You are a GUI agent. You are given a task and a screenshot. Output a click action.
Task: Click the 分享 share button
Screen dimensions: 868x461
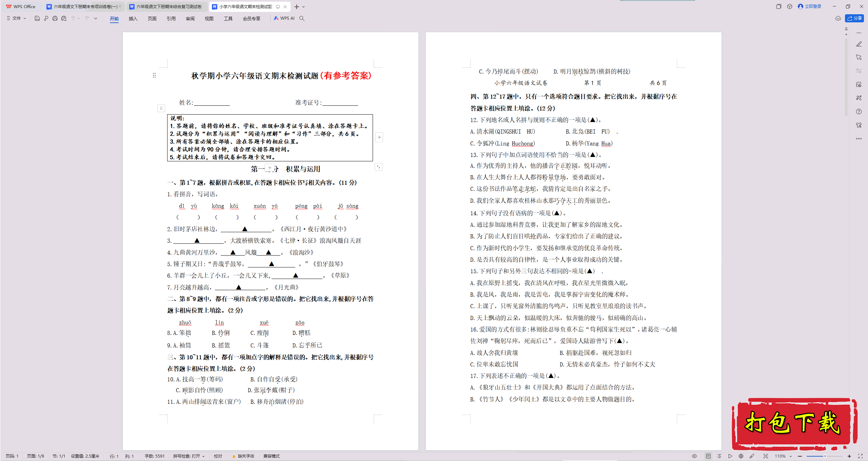point(854,18)
